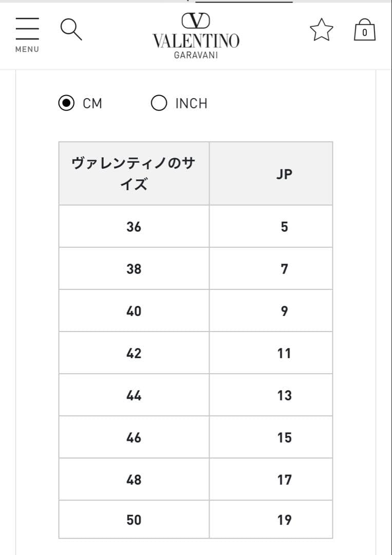The image size is (392, 555).
Task: Click JP size 17 cell
Action: [x=284, y=479]
